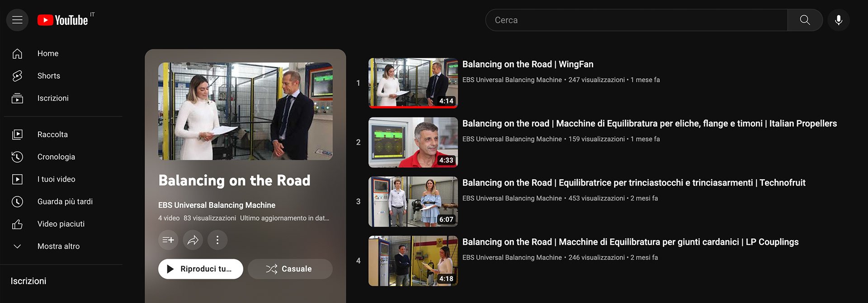Open playlist three-dot more options
This screenshot has height=303, width=868.
(x=217, y=240)
